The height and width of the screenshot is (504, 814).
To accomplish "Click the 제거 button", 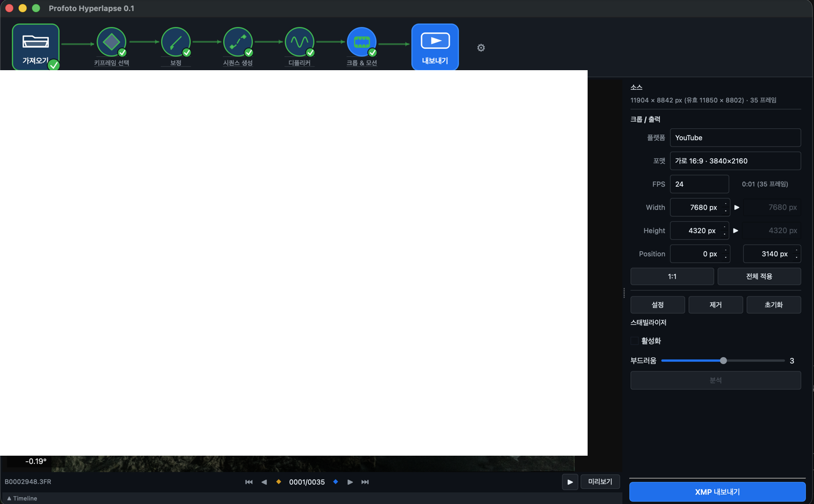I will click(716, 305).
